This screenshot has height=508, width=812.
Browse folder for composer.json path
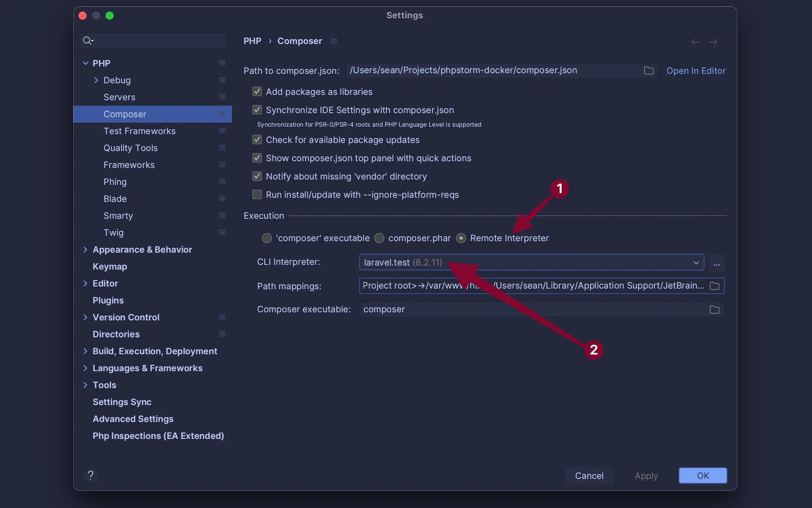click(649, 70)
